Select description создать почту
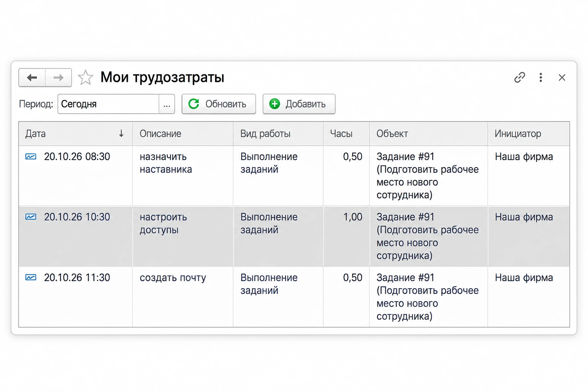 click(173, 278)
